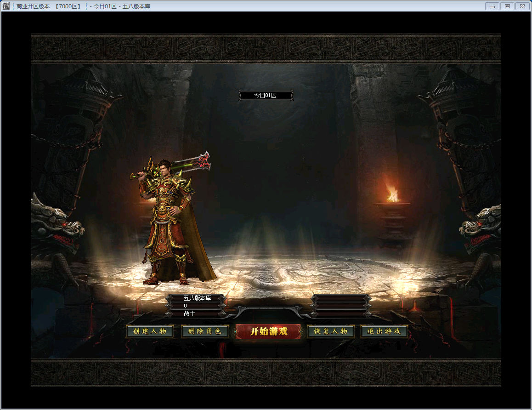Click the game icon in title bar

click(6, 6)
